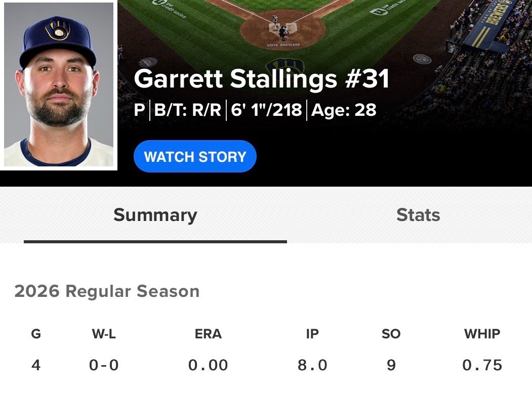This screenshot has width=532, height=393.
Task: Click the G column header
Action: point(36,334)
